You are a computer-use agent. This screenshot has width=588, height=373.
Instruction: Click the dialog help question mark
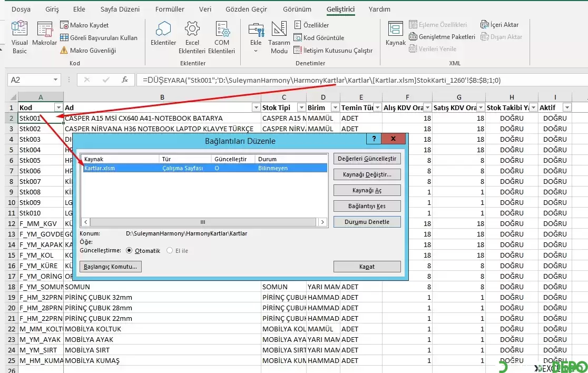coord(374,139)
